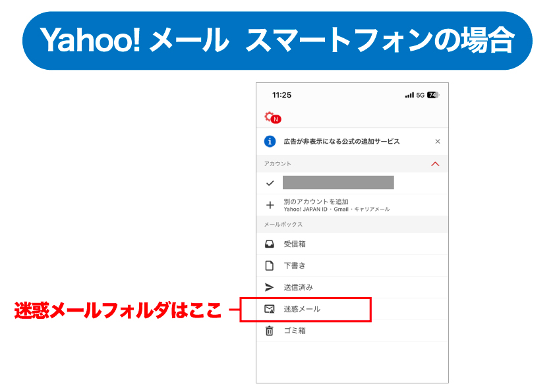The height and width of the screenshot is (392, 555).
Task: Tap the spam envelope warning icon
Action: click(270, 309)
